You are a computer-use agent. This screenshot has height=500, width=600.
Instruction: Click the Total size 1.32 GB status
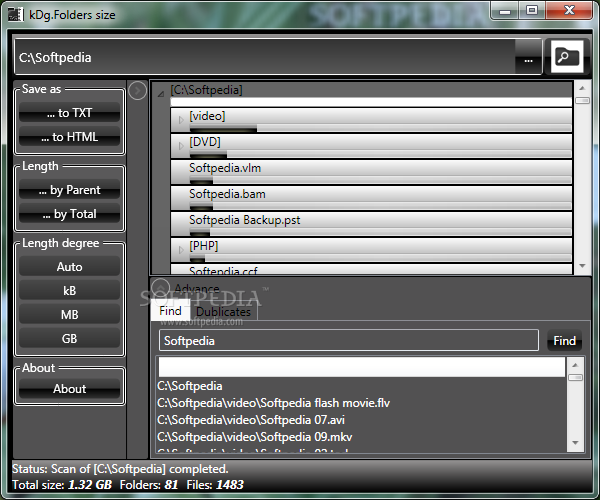(x=62, y=485)
